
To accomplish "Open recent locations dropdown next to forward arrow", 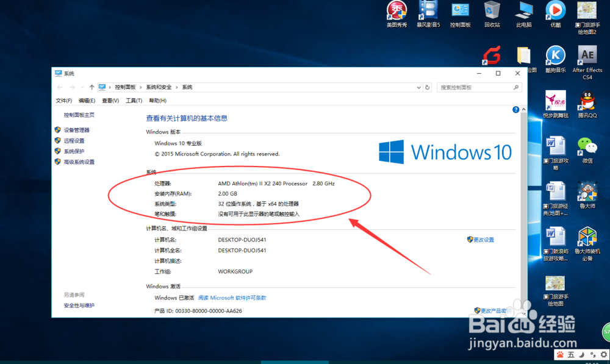I will (82, 88).
